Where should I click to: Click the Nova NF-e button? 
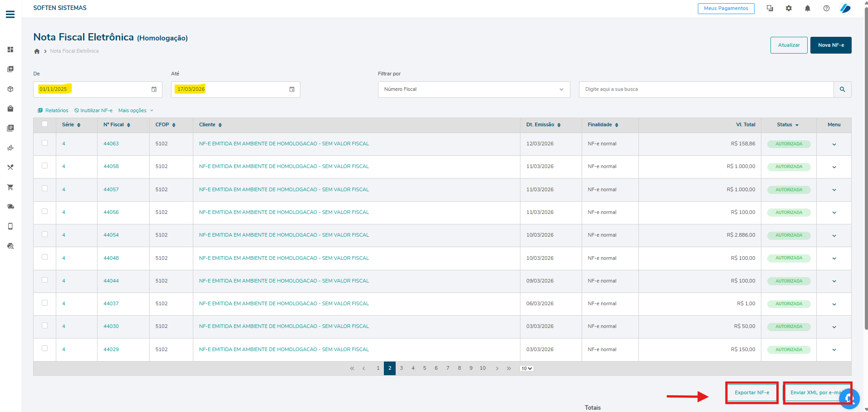pyautogui.click(x=830, y=45)
